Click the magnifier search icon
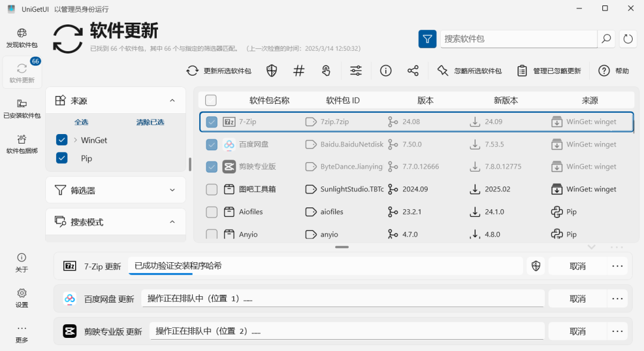The height and width of the screenshot is (351, 644). coord(606,39)
